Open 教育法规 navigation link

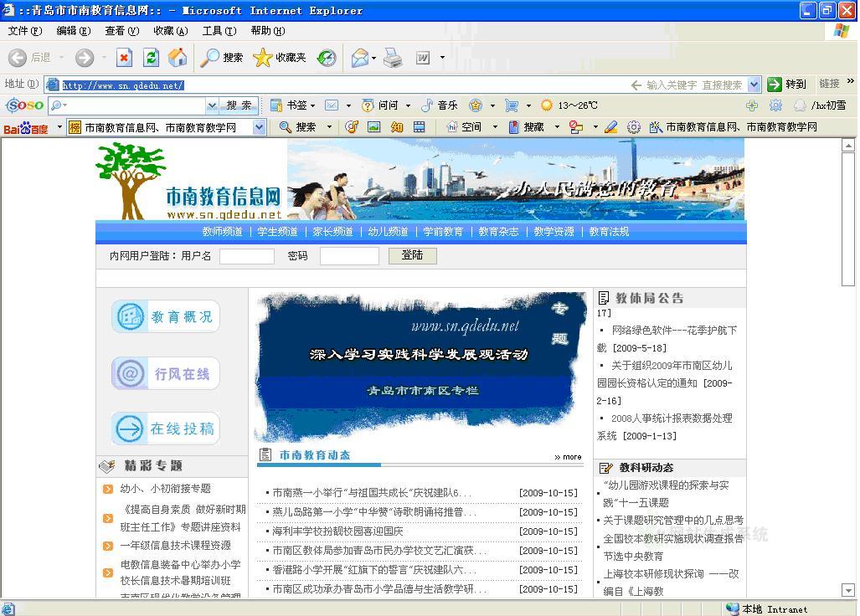tap(609, 232)
